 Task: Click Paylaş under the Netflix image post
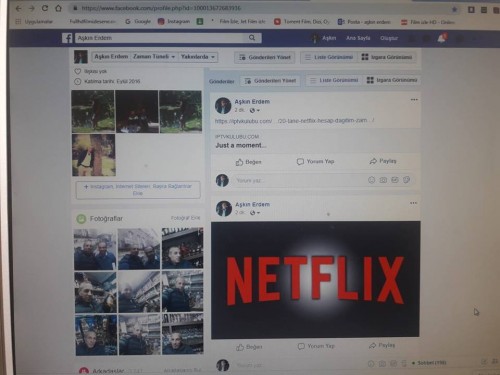pyautogui.click(x=382, y=345)
